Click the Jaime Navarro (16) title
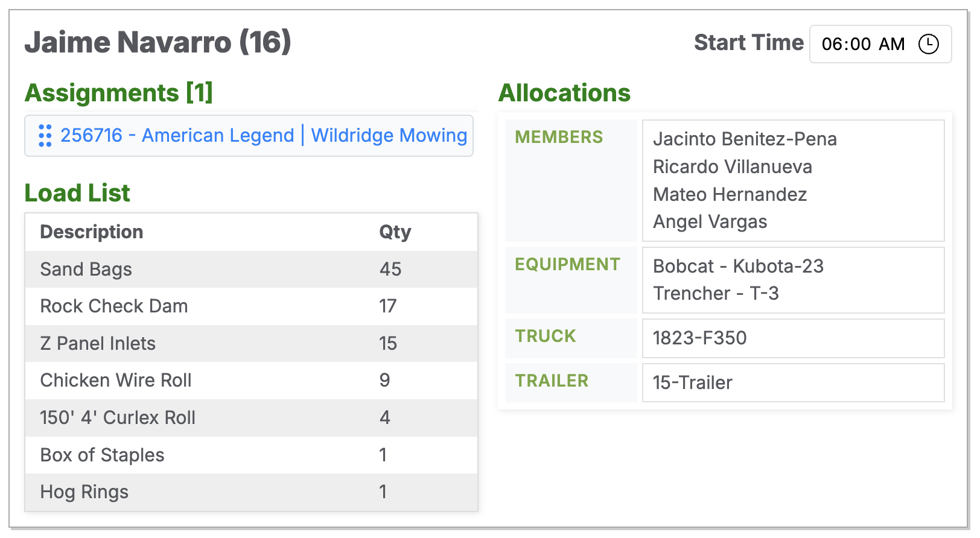This screenshot has width=980, height=538. pyautogui.click(x=157, y=42)
